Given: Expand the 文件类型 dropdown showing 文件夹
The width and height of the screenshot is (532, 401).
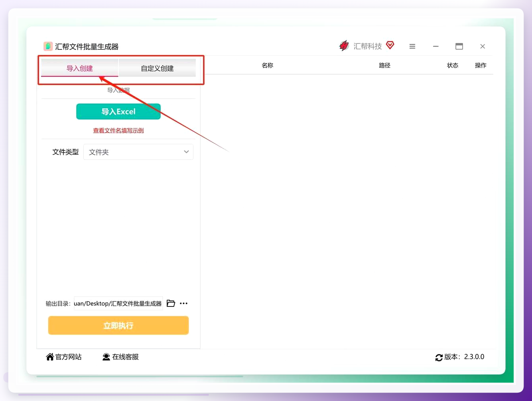Looking at the screenshot, I should [138, 152].
